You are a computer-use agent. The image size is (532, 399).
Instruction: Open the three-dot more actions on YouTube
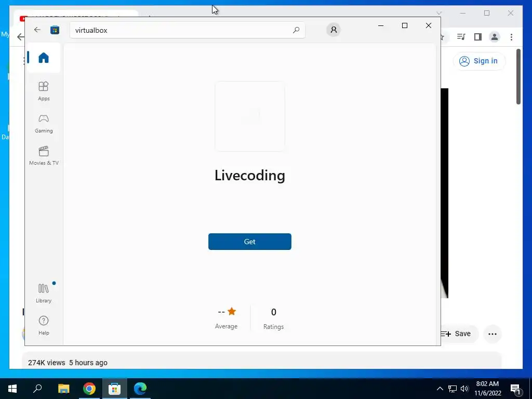click(493, 334)
